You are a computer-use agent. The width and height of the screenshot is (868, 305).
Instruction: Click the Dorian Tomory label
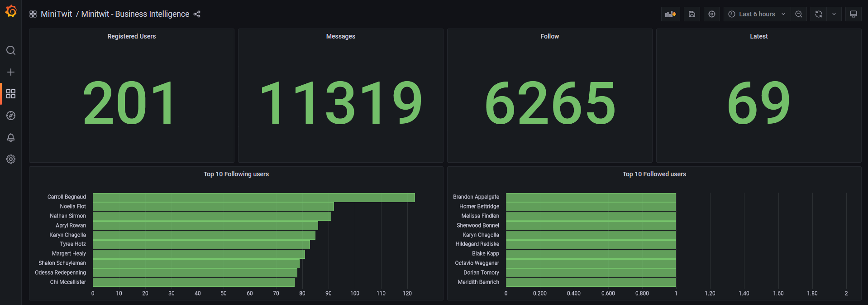tap(481, 272)
